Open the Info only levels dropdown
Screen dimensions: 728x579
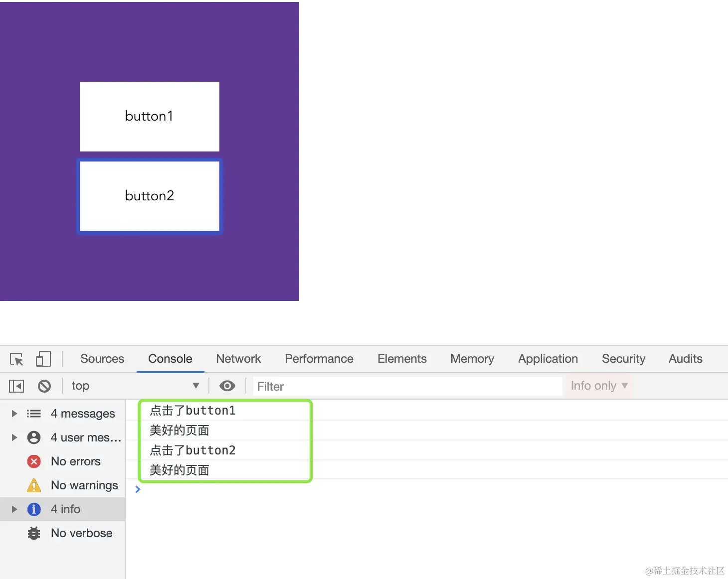(599, 386)
